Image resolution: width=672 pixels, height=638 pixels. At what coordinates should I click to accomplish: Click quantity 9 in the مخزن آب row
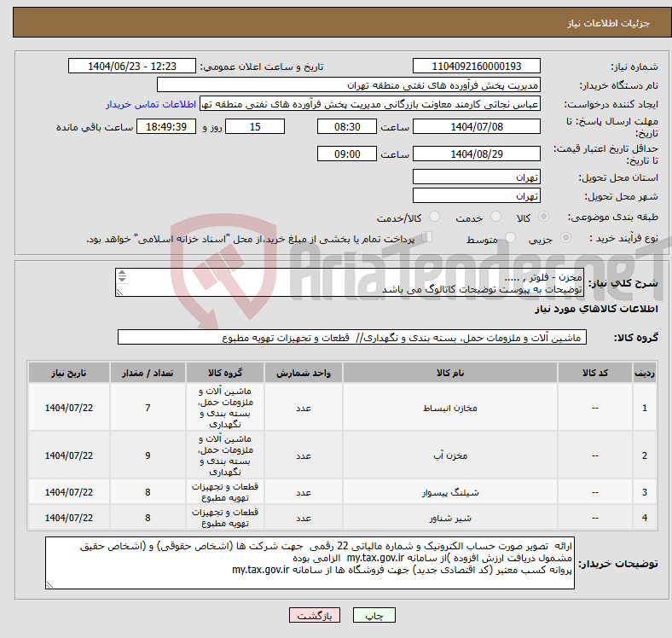pos(148,455)
